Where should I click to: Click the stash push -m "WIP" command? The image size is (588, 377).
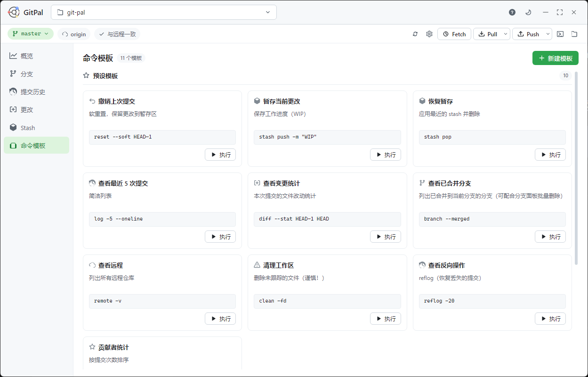(x=288, y=137)
